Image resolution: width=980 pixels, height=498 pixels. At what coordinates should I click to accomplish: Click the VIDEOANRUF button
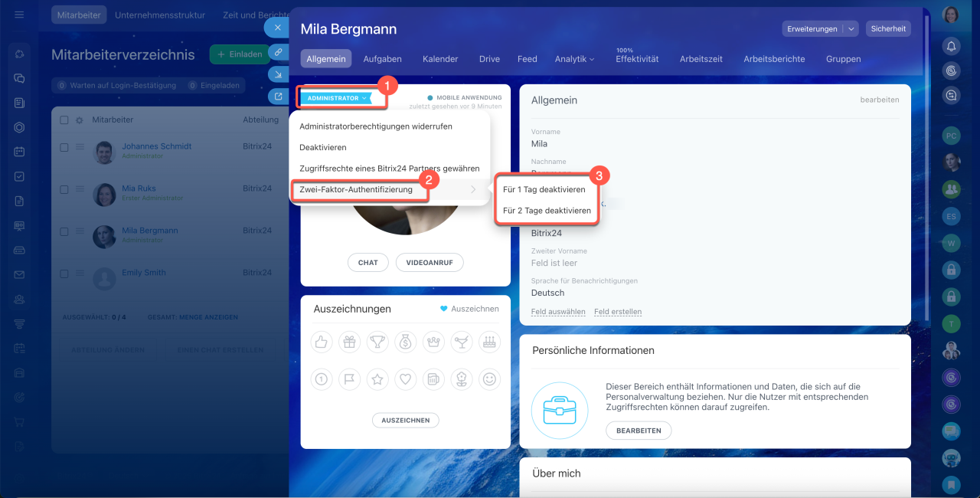pos(430,262)
